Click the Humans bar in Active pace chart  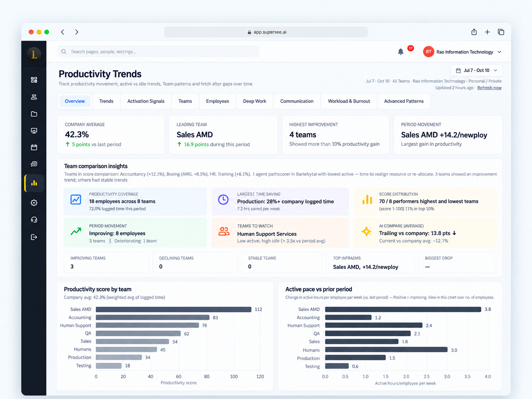pos(387,350)
